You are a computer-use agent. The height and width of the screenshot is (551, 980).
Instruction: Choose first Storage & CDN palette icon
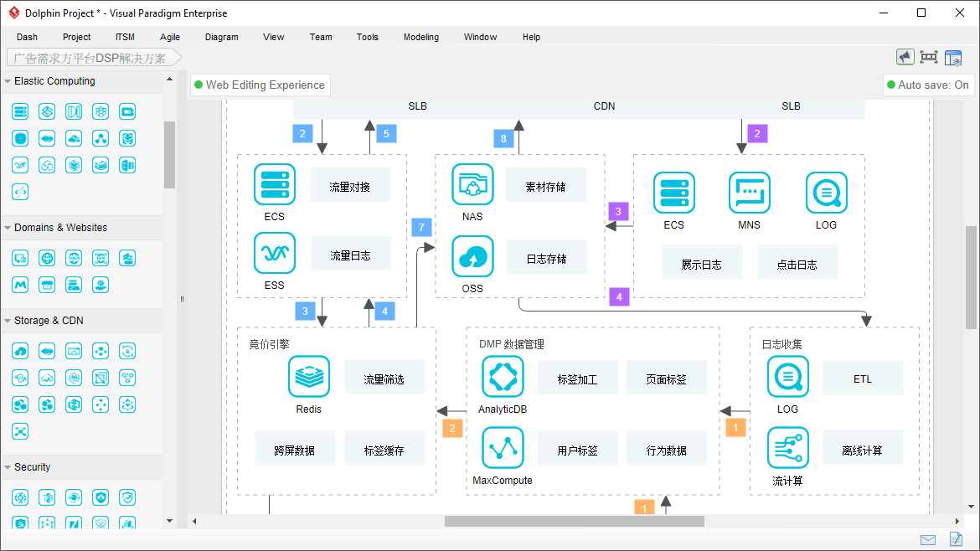[20, 351]
